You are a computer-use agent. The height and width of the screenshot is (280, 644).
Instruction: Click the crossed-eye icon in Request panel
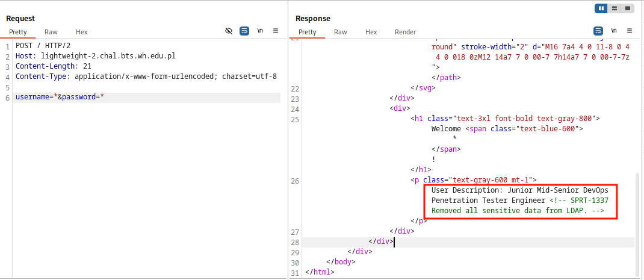tap(229, 31)
